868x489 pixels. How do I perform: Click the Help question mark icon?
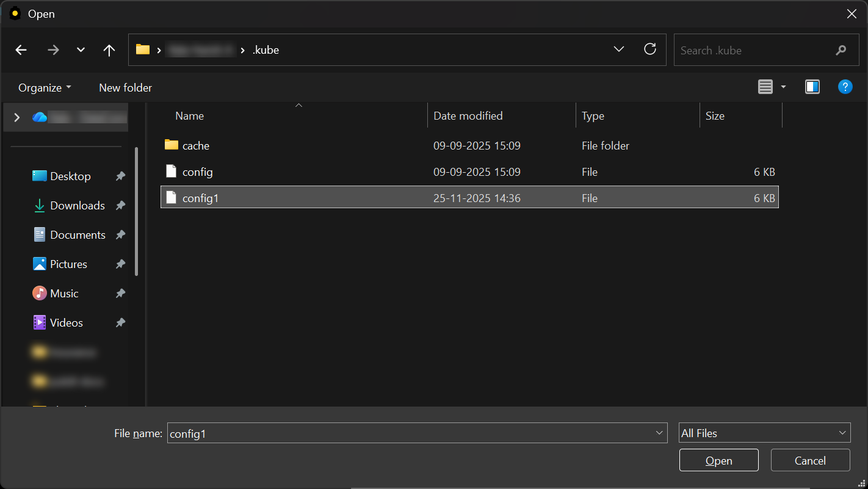click(845, 87)
